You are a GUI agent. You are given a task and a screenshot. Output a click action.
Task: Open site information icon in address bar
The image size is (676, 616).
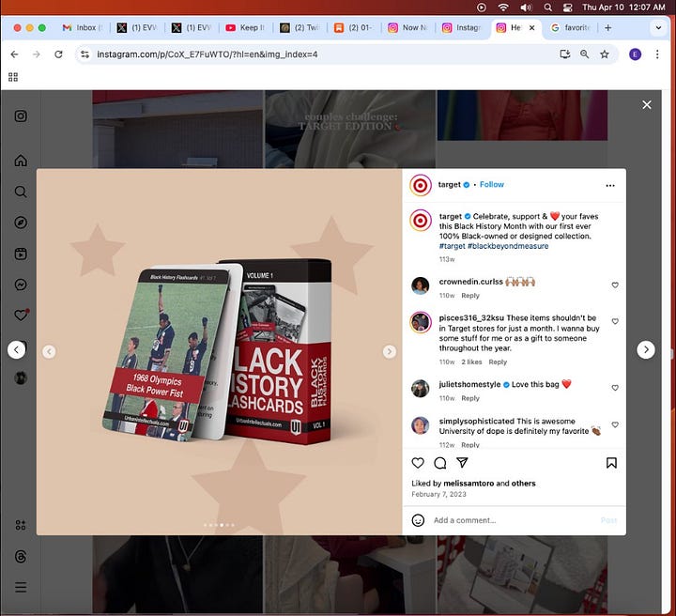point(84,54)
